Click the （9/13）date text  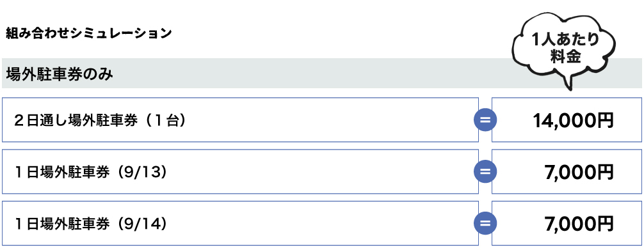pyautogui.click(x=141, y=173)
